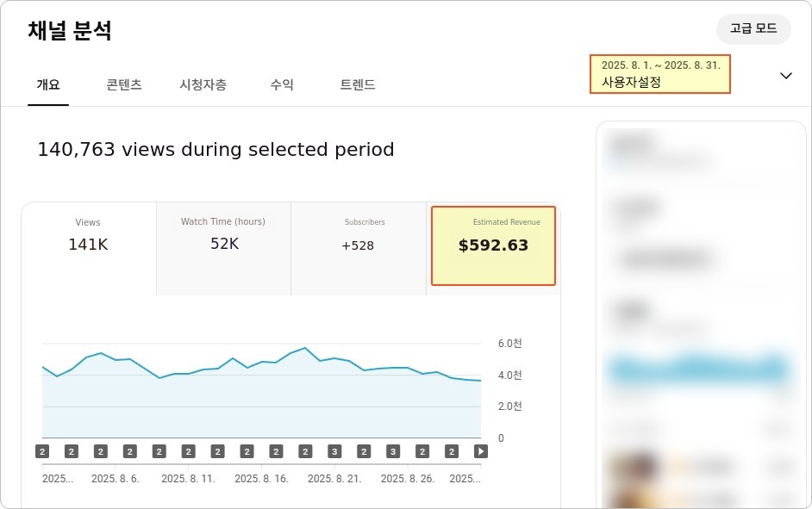Open the "3" video badge above 2025. 8. 21.
Image resolution: width=812 pixels, height=509 pixels.
click(334, 451)
